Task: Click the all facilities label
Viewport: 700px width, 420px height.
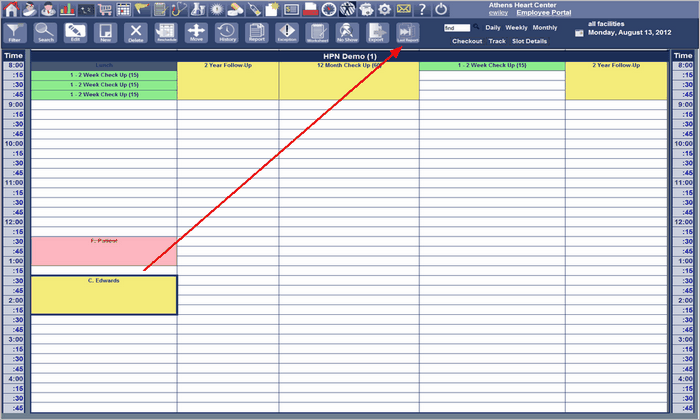Action: 606,24
